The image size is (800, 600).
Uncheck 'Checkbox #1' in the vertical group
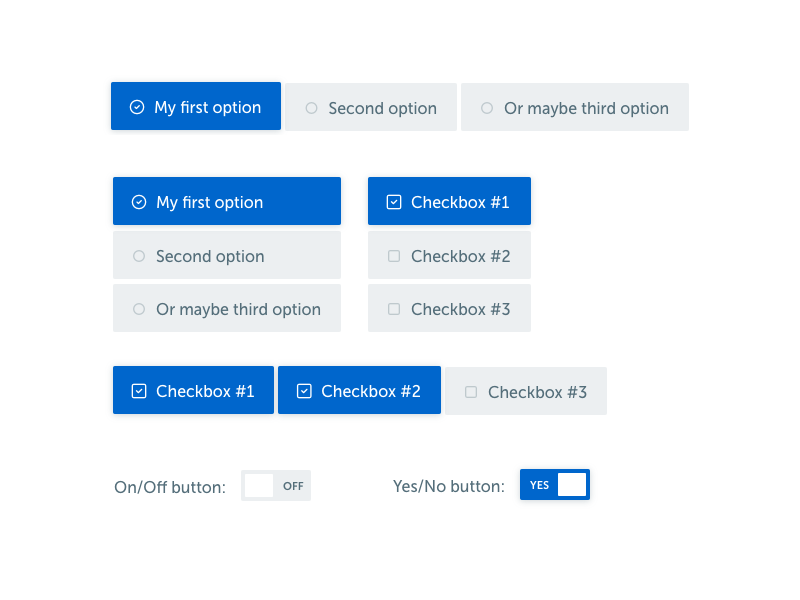449,201
